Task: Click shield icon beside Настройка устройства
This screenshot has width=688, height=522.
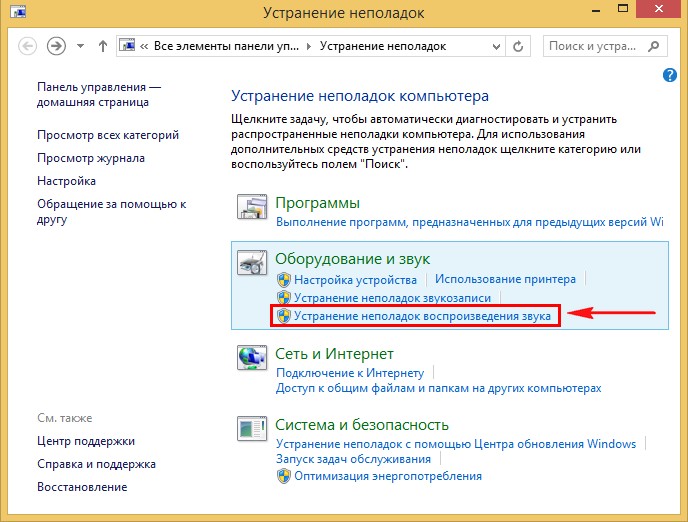Action: pos(284,279)
